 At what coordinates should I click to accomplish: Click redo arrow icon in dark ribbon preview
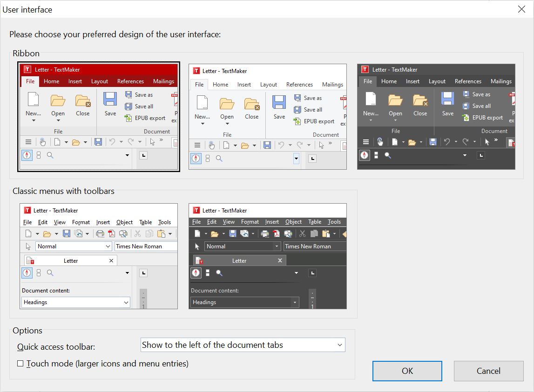(x=465, y=142)
